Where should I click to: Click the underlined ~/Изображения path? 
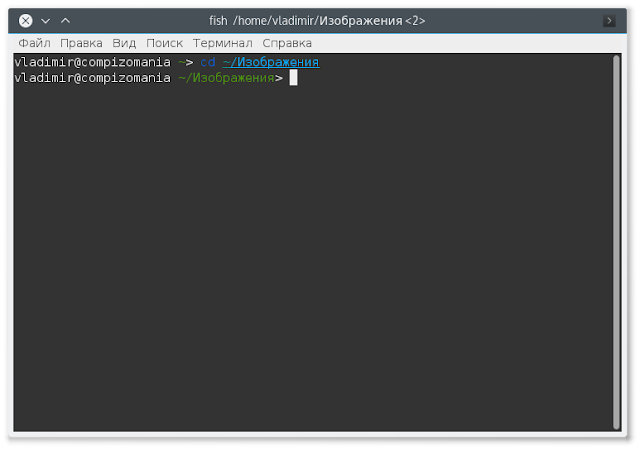[x=271, y=62]
